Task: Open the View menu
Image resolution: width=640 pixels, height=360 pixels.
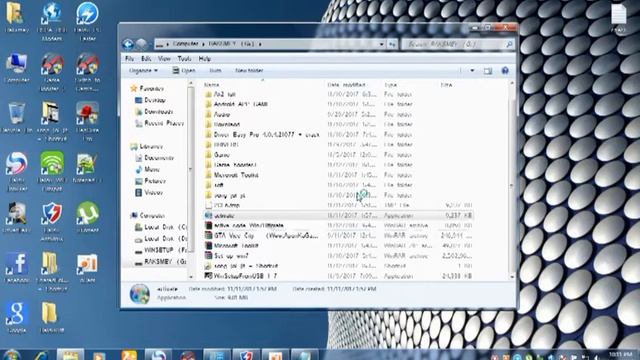Action: (x=164, y=59)
